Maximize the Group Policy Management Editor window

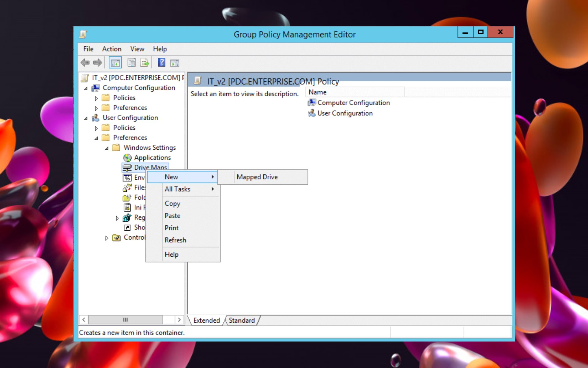coord(481,32)
